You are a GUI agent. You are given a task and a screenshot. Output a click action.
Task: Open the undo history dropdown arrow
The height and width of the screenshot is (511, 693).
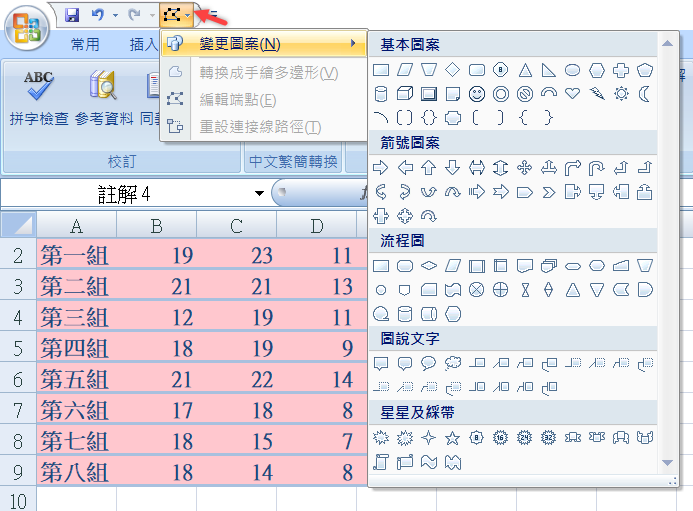click(x=115, y=15)
